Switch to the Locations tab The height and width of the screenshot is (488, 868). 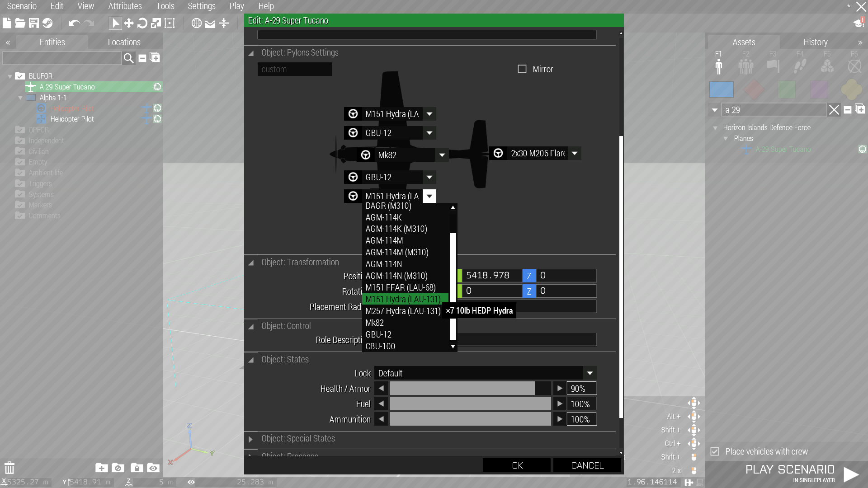pos(124,42)
